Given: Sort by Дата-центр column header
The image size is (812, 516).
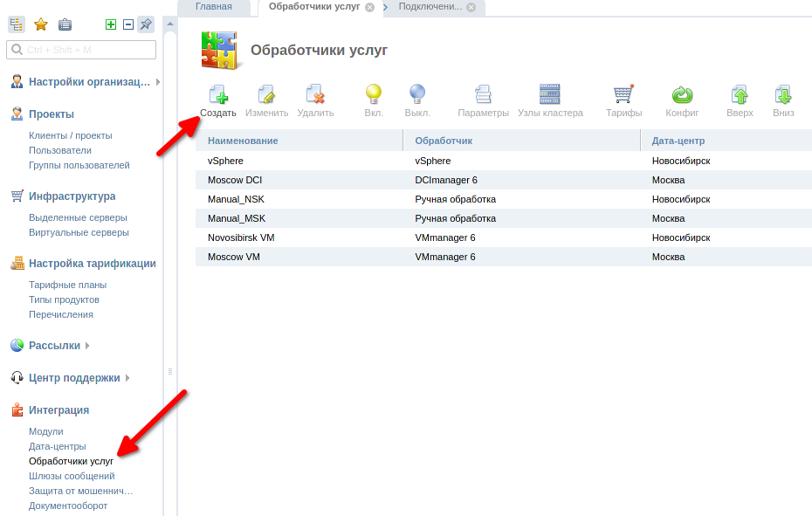Looking at the screenshot, I should click(x=726, y=141).
